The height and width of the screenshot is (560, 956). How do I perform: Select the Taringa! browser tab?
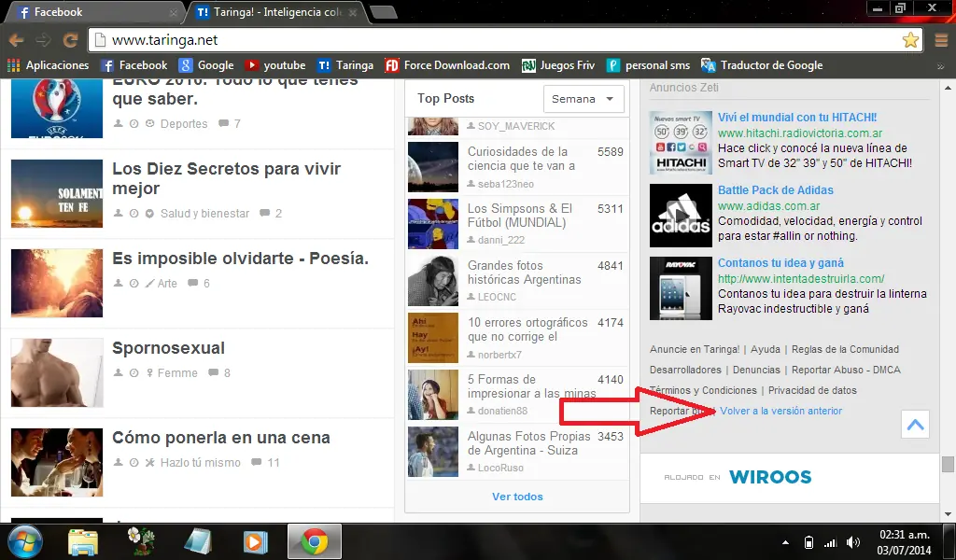[277, 12]
